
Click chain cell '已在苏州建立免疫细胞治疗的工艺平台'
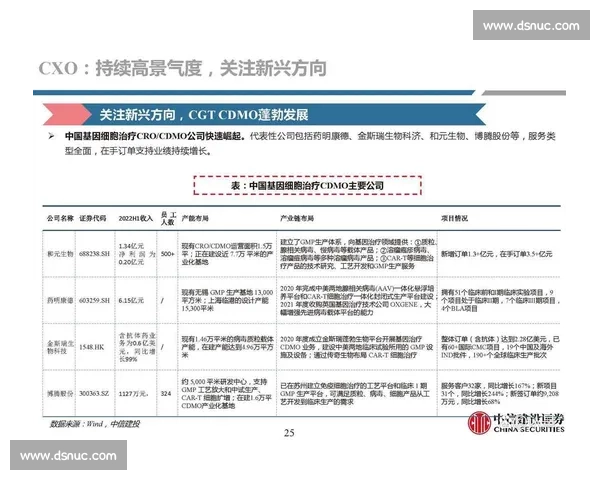[355, 393]
